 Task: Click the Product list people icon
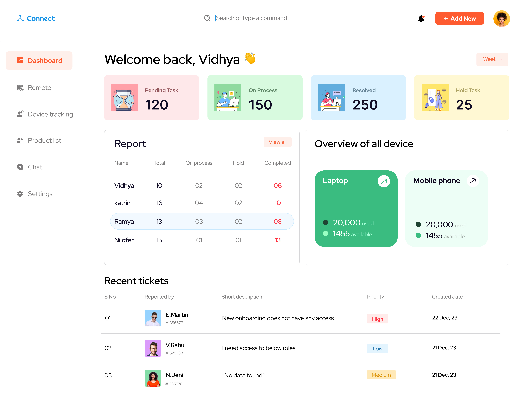pyautogui.click(x=20, y=141)
